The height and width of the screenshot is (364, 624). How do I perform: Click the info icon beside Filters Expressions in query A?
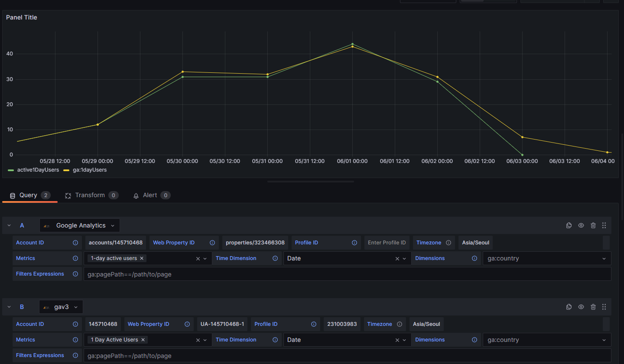pos(75,274)
